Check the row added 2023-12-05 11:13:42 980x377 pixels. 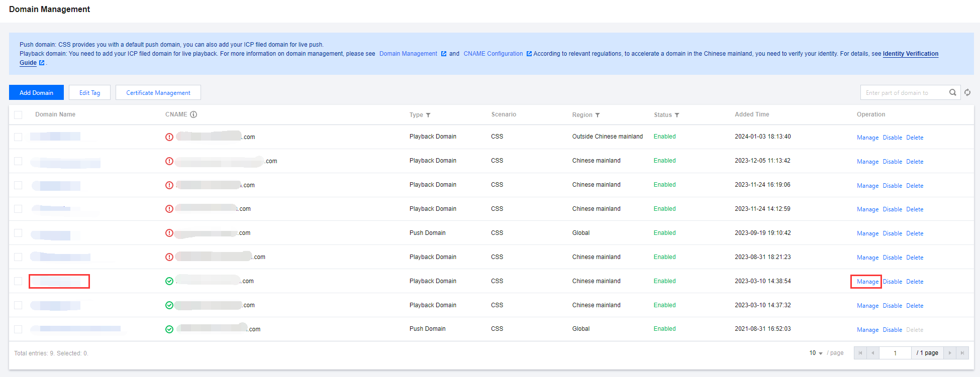(x=18, y=161)
